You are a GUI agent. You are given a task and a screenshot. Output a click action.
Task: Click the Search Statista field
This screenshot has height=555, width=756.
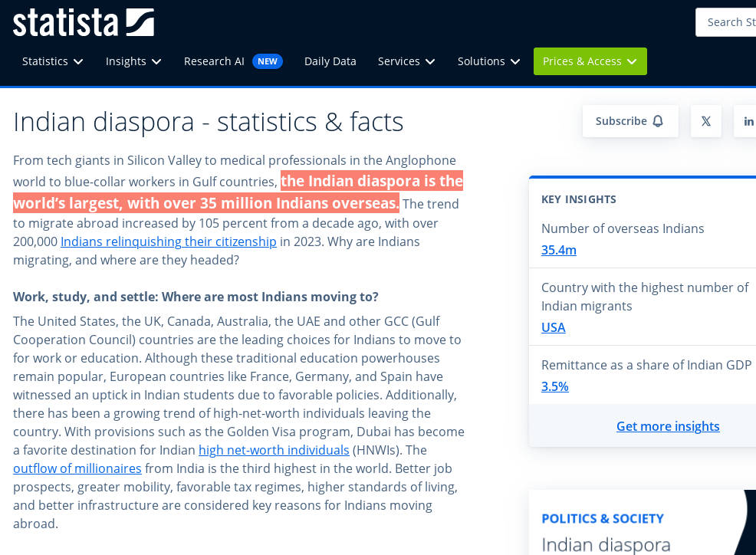click(725, 22)
